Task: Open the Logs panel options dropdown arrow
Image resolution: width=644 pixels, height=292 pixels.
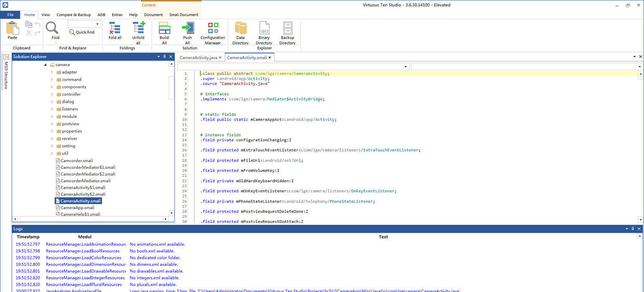Action: (627, 229)
